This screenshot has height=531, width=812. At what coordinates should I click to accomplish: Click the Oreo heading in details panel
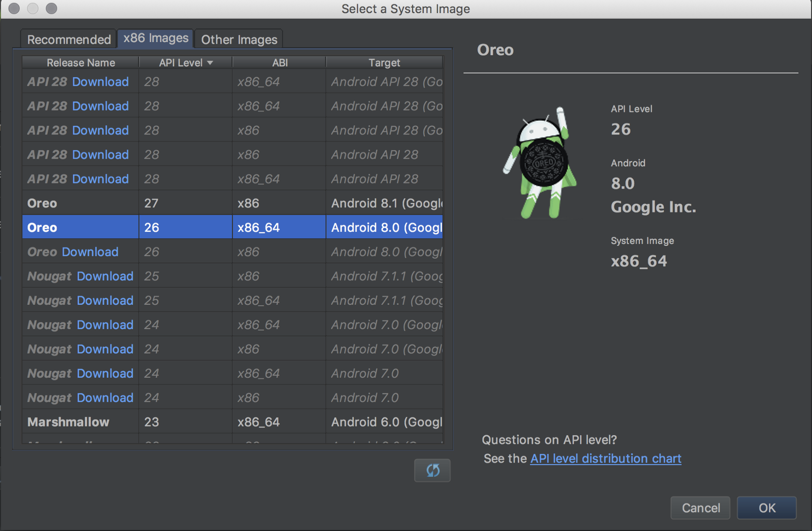(x=495, y=50)
